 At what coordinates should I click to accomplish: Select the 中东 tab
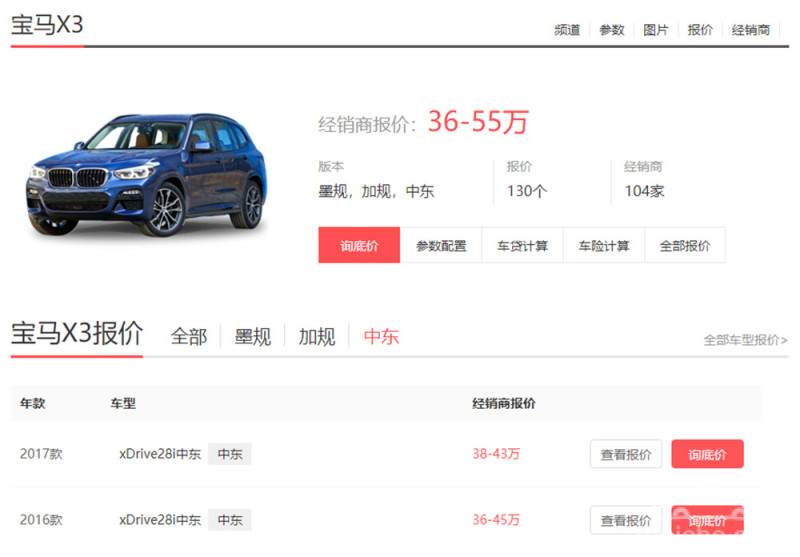tap(381, 337)
